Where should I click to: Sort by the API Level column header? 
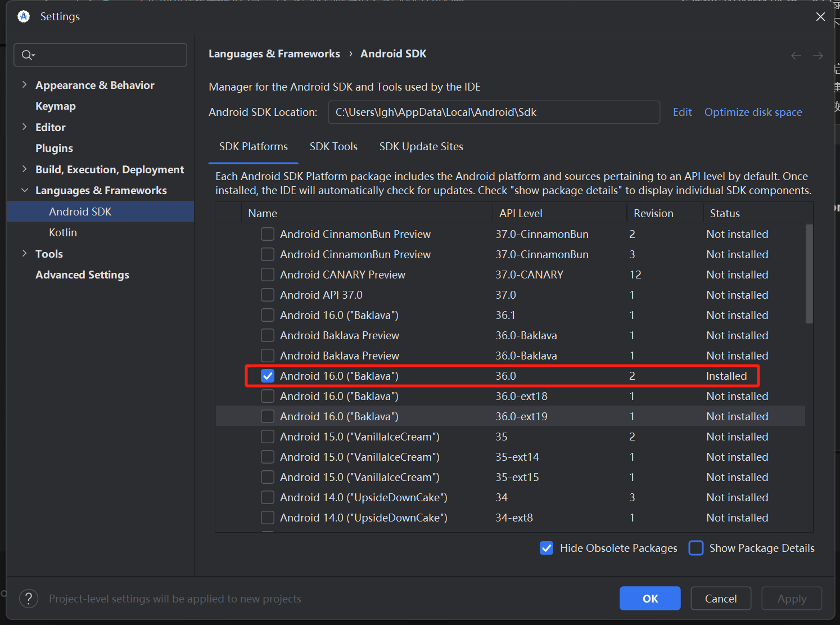pyautogui.click(x=559, y=213)
